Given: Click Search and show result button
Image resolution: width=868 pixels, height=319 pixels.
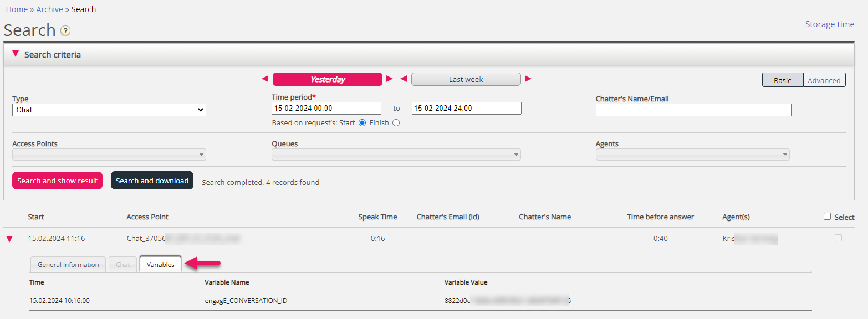Looking at the screenshot, I should coord(57,181).
